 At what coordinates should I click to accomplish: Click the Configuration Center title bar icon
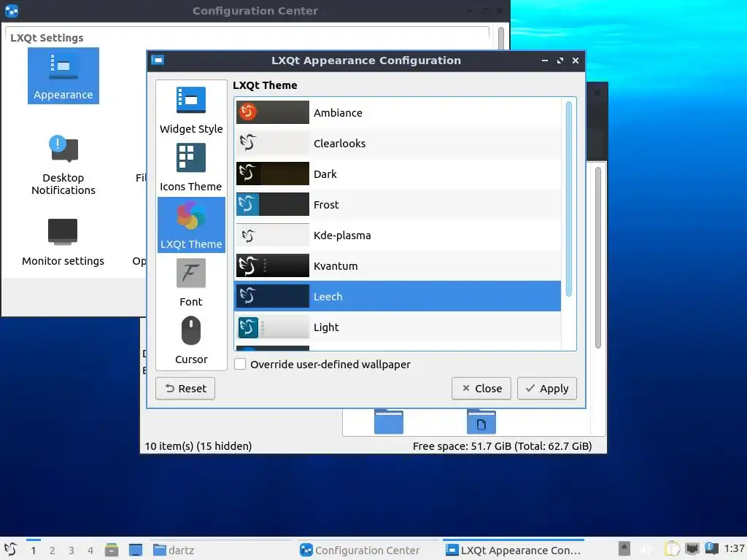[12, 10]
